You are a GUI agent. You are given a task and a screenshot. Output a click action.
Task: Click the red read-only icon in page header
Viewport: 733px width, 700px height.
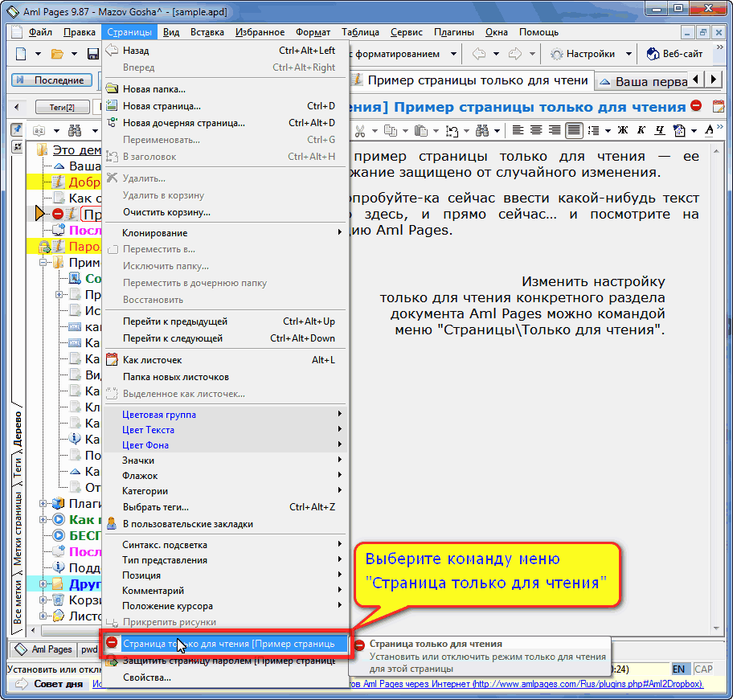pos(696,105)
